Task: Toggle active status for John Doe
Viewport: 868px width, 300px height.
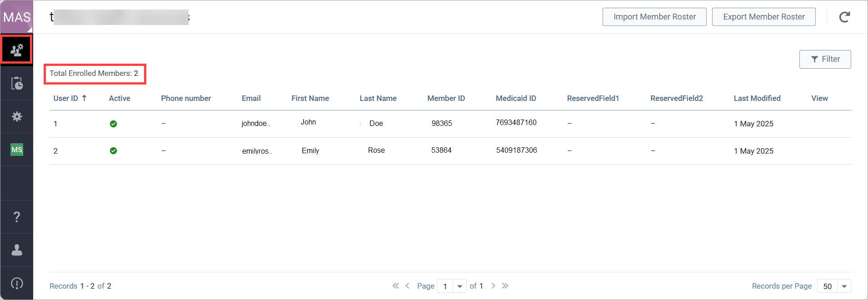Action: coord(114,124)
